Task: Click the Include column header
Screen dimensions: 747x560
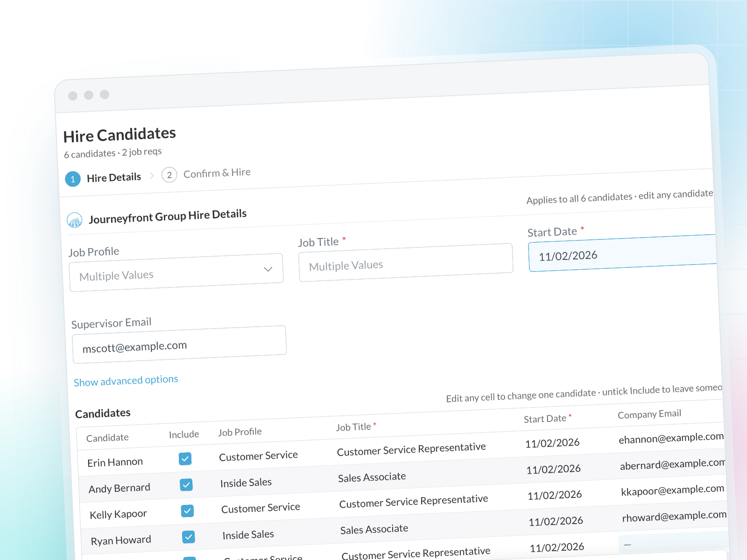Action: click(184, 434)
